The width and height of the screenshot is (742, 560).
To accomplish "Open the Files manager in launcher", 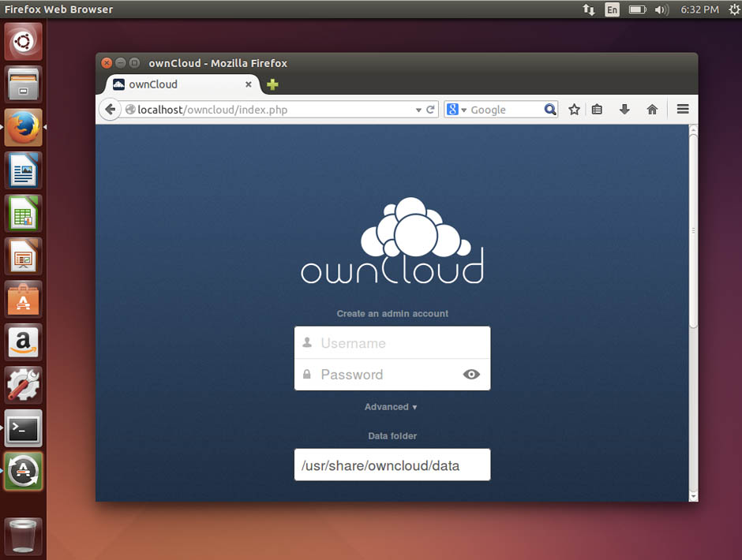I will pos(23,84).
